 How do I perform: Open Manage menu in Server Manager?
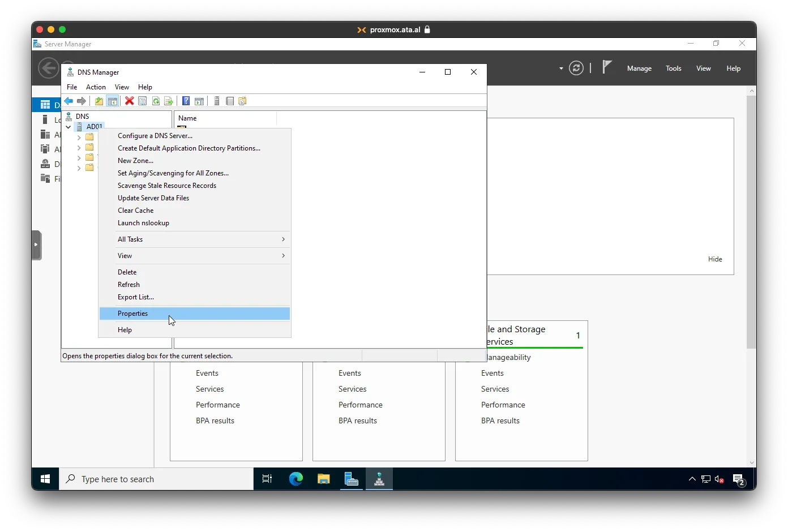coord(639,68)
